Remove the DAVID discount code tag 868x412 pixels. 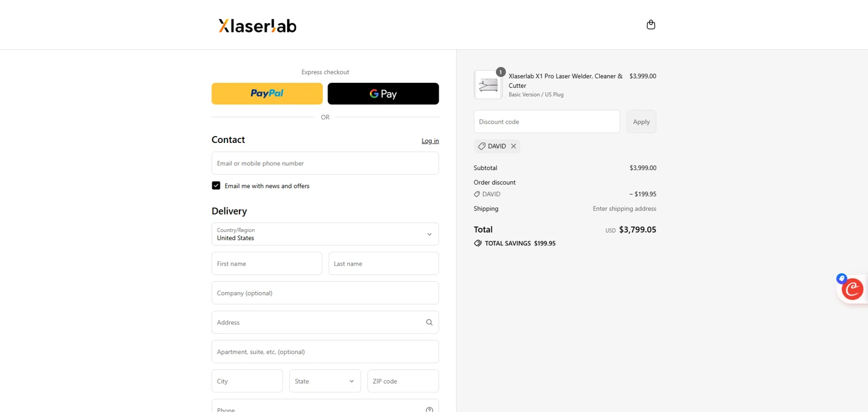pos(513,146)
